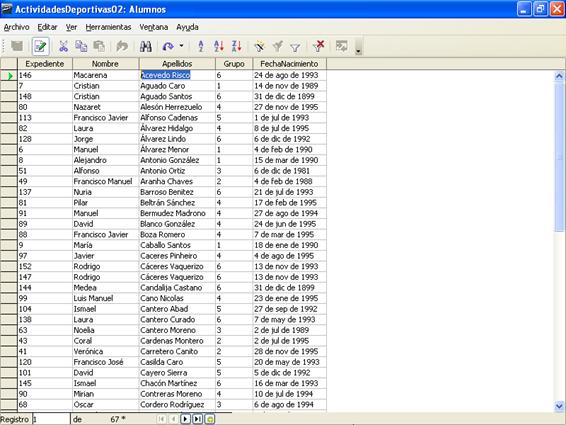
Task: Click the AutoFilter wand icon
Action: tap(259, 46)
